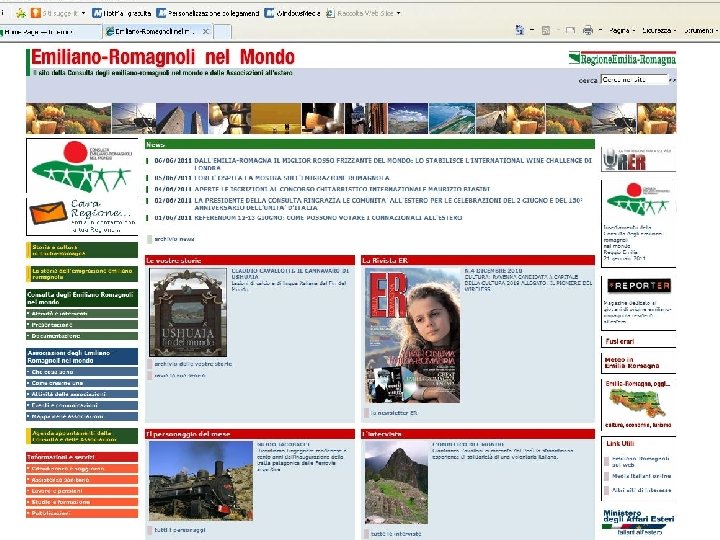Open the Pagina menu
Image resolution: width=720 pixels, height=540 pixels.
pos(622,31)
